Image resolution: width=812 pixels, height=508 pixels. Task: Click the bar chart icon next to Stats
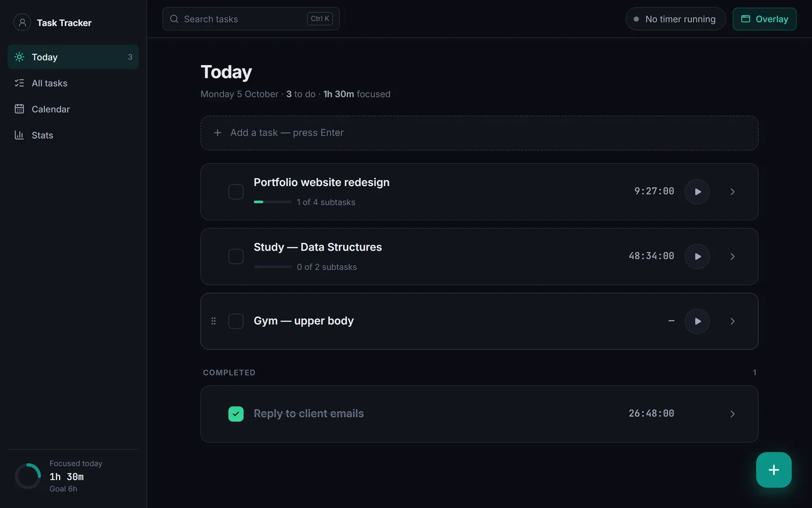[x=19, y=135]
